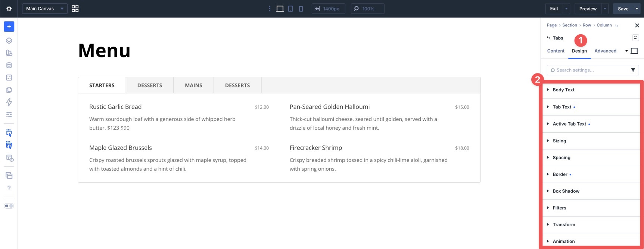The image size is (644, 249).
Task: Click the 100% zoom field
Action: (x=367, y=9)
